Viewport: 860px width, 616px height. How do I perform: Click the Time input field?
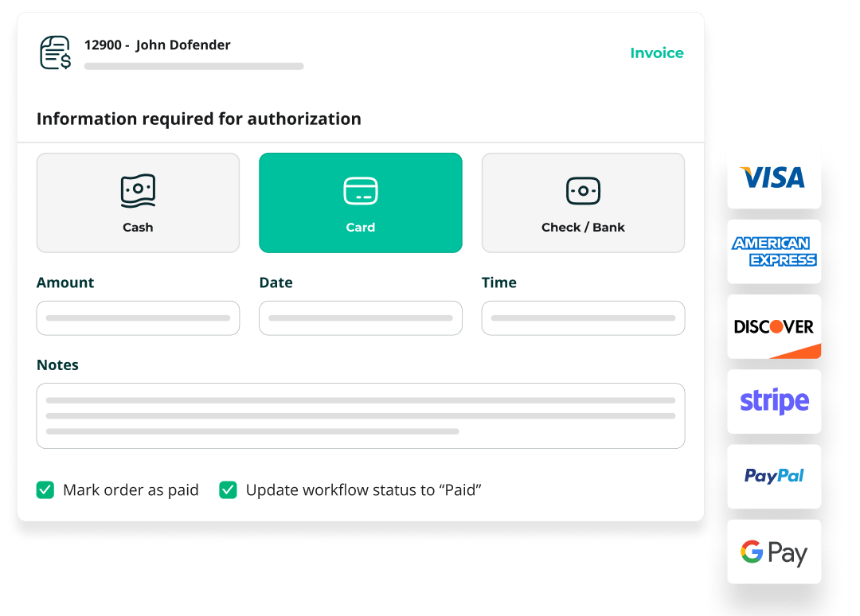pos(583,318)
